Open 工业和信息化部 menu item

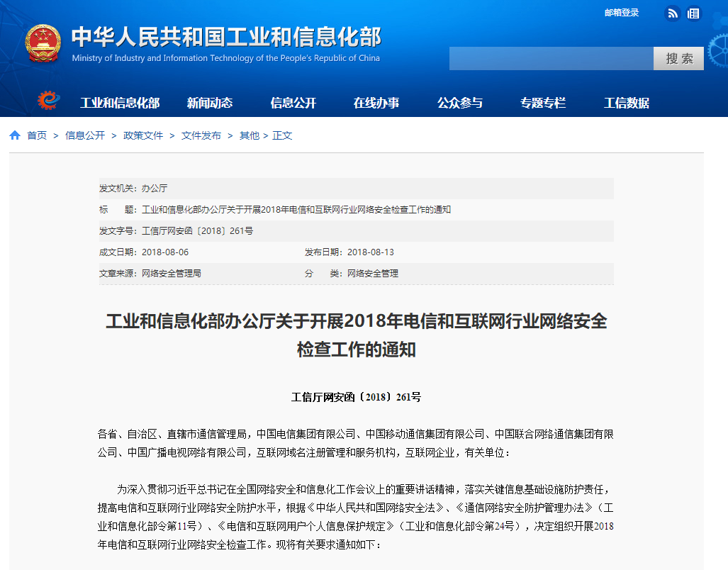(120, 103)
